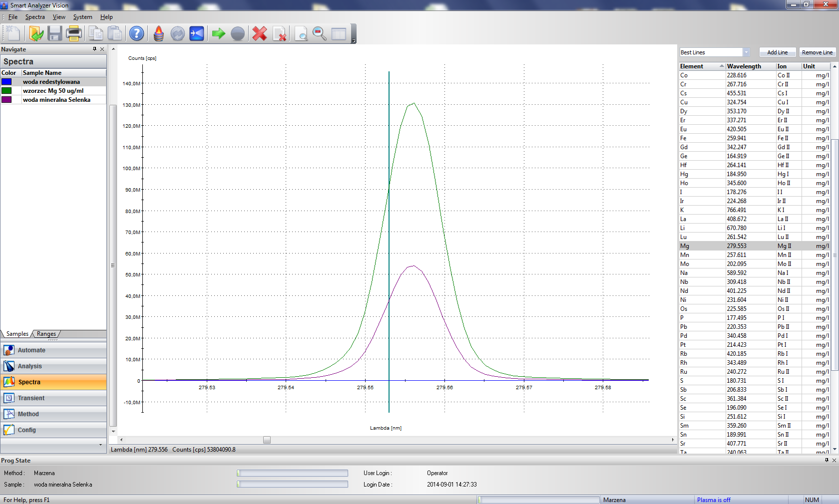Click the Plasma is off status indicator
839x504 pixels.
click(714, 500)
